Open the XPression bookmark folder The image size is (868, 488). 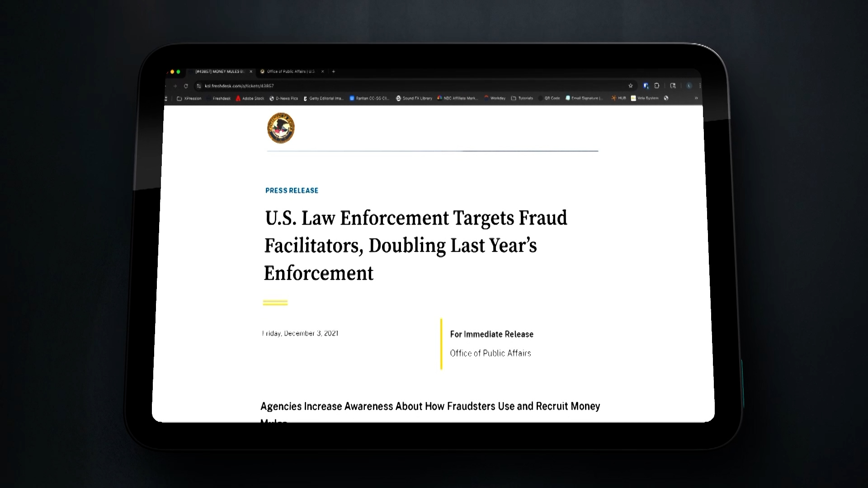click(x=189, y=98)
